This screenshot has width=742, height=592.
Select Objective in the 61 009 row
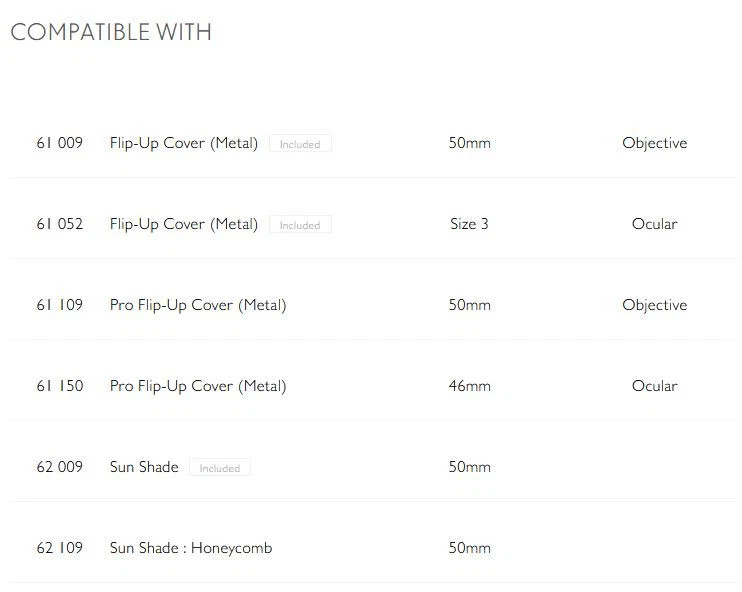point(654,143)
